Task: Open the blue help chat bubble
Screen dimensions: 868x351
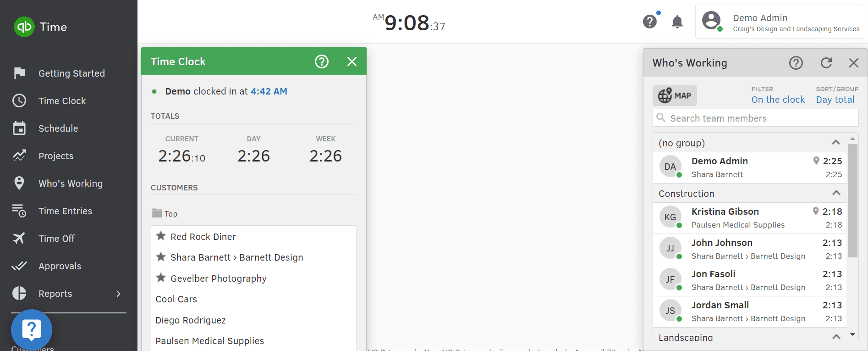Action: [x=32, y=330]
